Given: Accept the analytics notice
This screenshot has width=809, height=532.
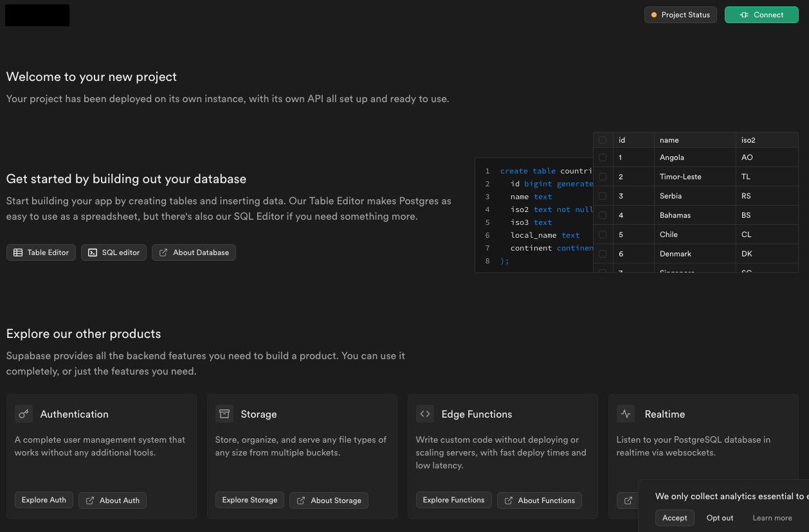Looking at the screenshot, I should [675, 518].
